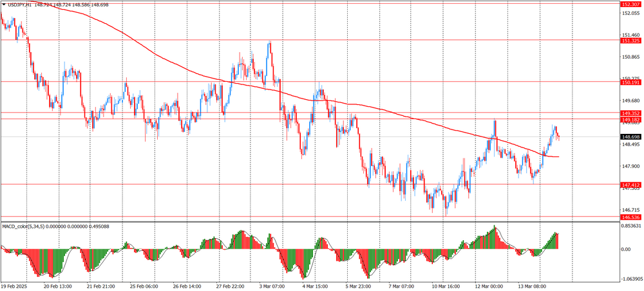Image resolution: width=644 pixels, height=291 pixels.
Task: Click the current price label 148.698
Action: coord(630,137)
